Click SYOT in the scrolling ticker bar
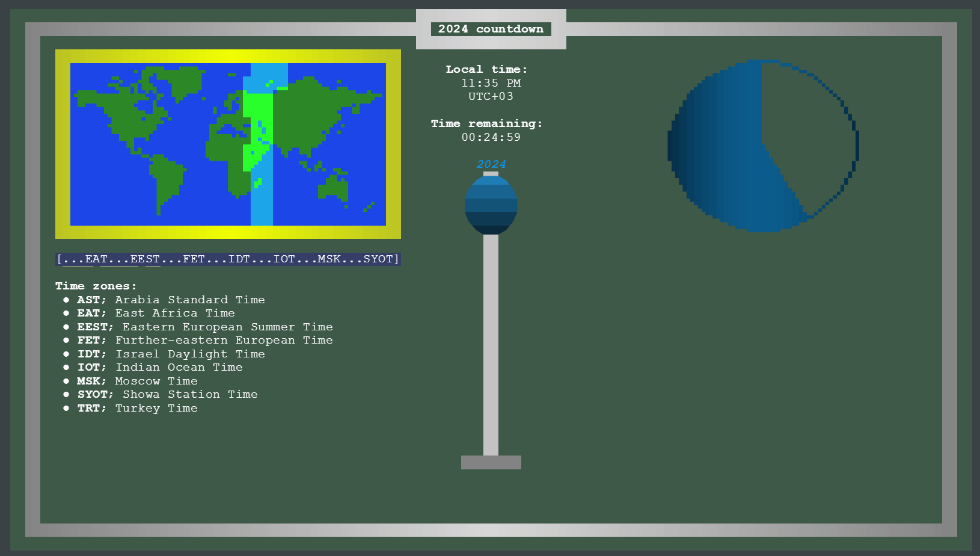 378,259
